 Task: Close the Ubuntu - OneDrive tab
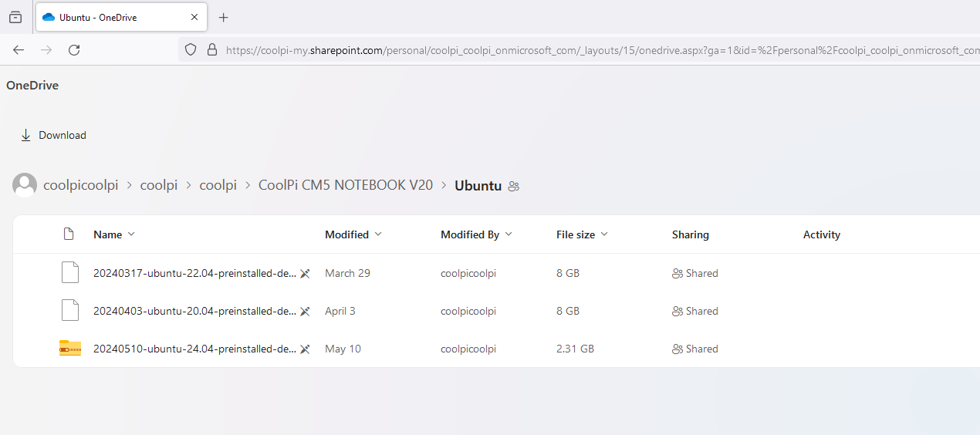(x=194, y=17)
